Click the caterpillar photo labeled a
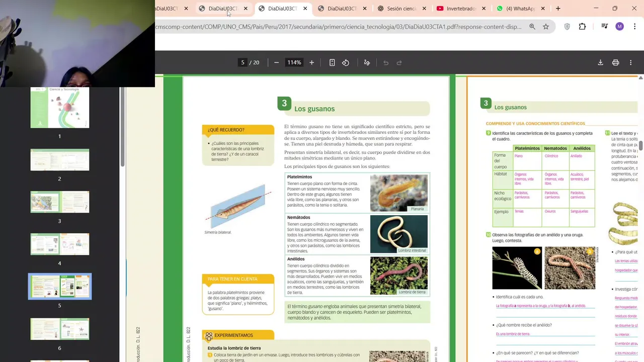 (x=517, y=268)
